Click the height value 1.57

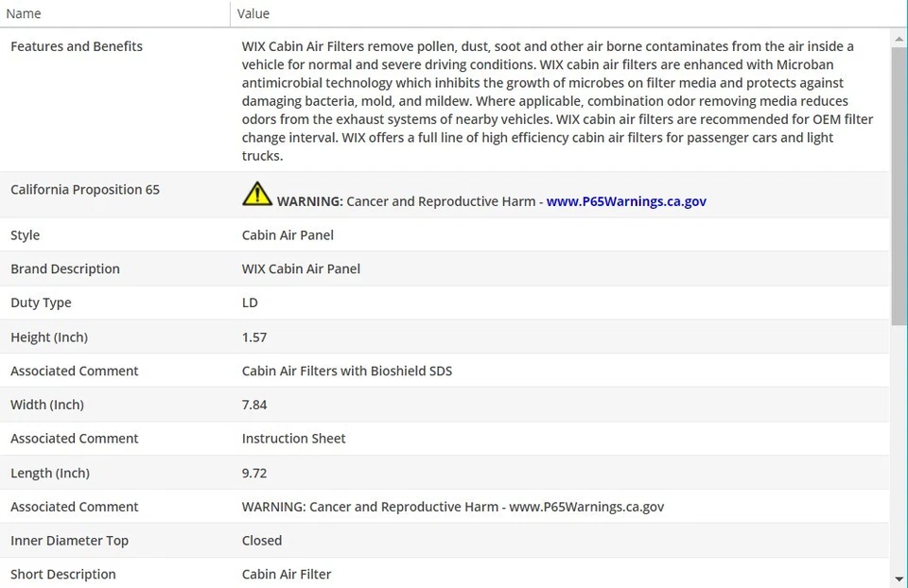point(254,337)
